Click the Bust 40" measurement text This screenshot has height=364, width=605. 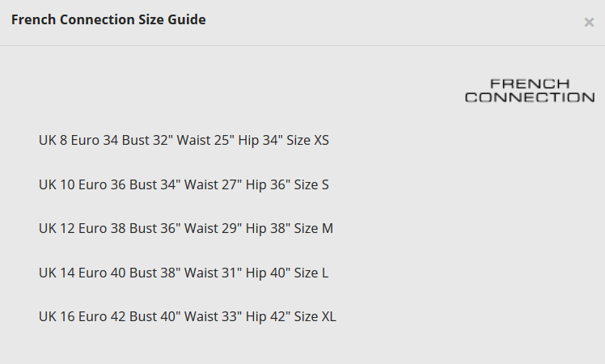tap(154, 316)
